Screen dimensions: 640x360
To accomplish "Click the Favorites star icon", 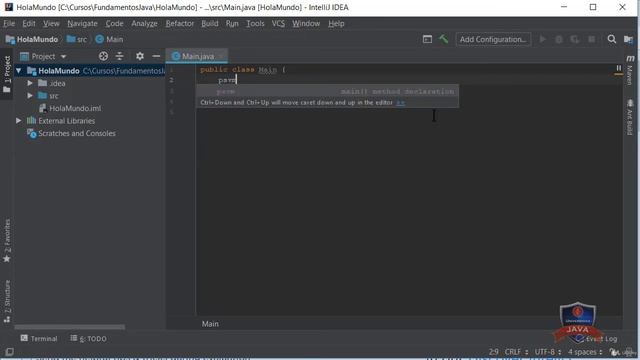I will pos(7,259).
